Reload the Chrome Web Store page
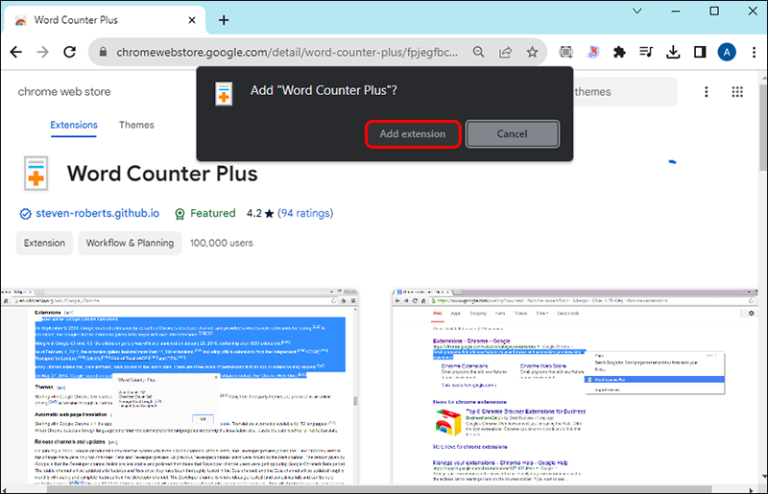 (x=70, y=52)
